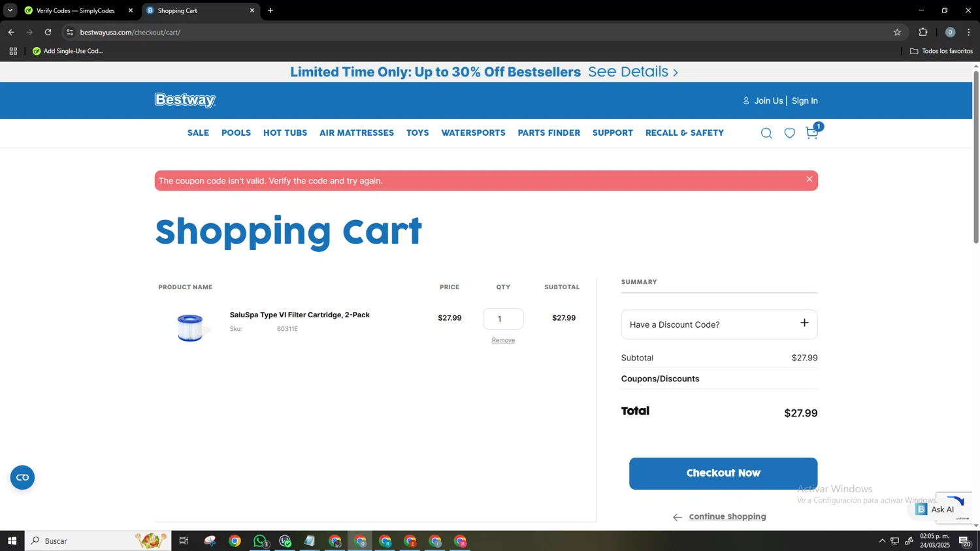Open the AIR MATTRESSES menu
Viewport: 980px width, 551px height.
tap(357, 133)
